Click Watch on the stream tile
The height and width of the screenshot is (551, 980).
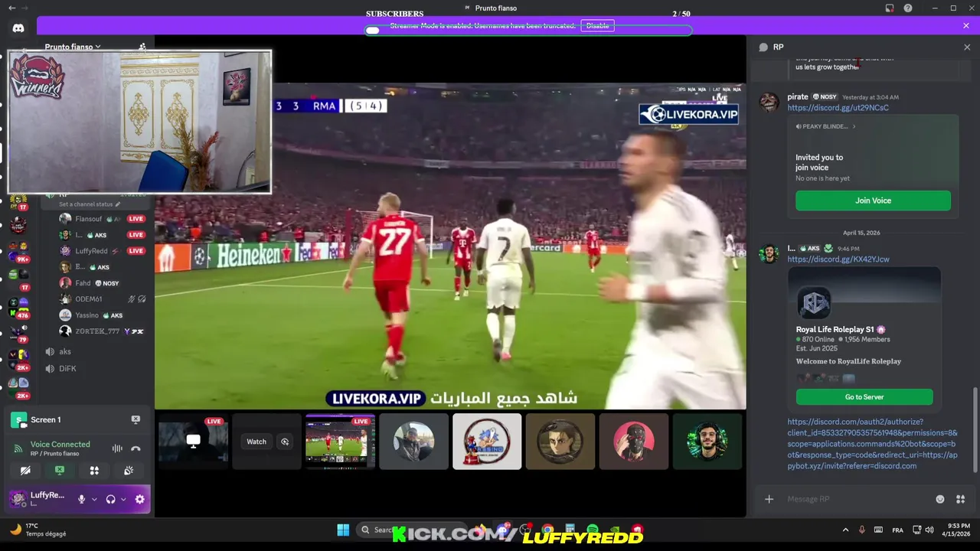[x=256, y=442]
